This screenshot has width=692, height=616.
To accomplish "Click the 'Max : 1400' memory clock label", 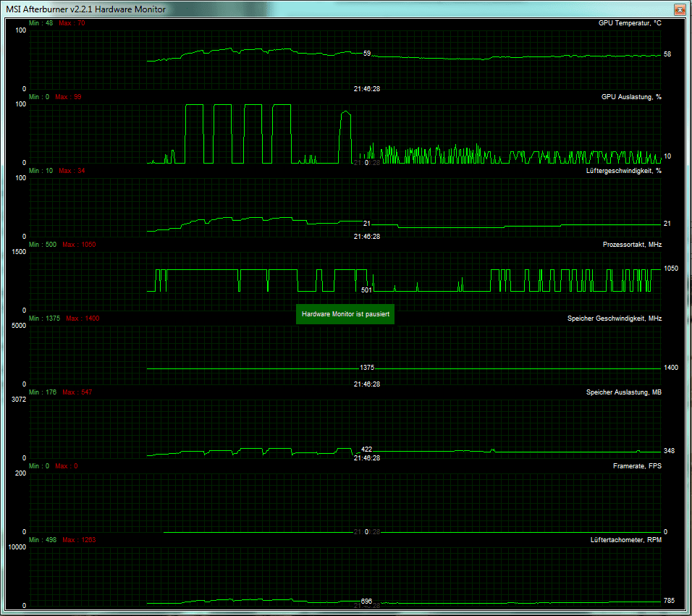I will coord(83,318).
